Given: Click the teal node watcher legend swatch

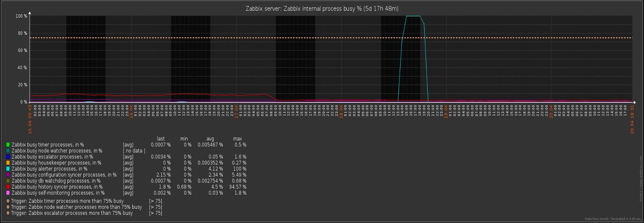Looking at the screenshot, I should [8, 151].
